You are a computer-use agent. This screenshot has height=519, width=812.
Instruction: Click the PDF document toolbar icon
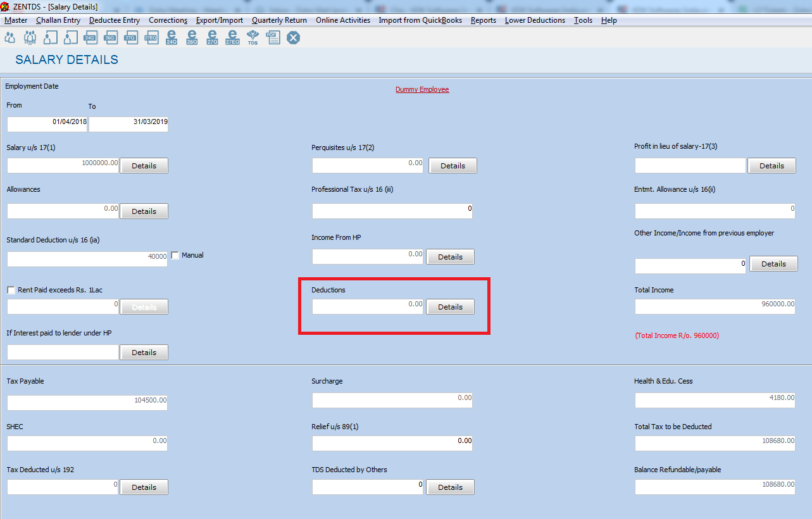(x=273, y=38)
